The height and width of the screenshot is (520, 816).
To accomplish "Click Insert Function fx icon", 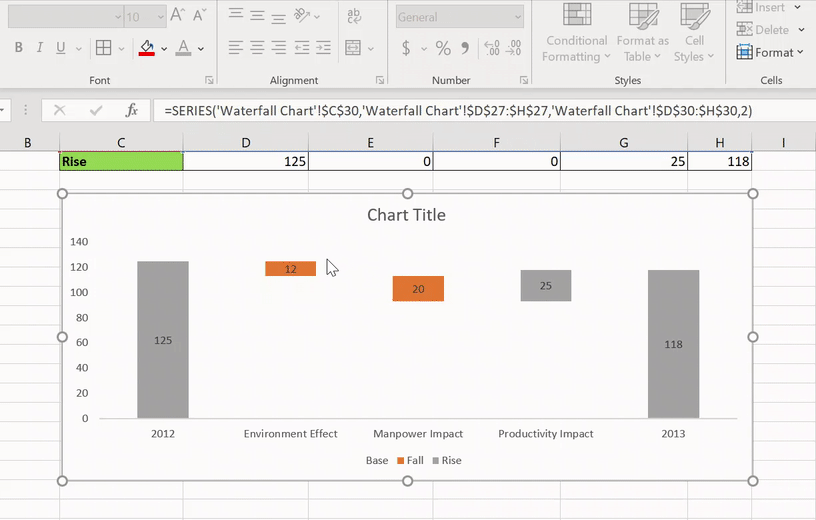I will [132, 110].
